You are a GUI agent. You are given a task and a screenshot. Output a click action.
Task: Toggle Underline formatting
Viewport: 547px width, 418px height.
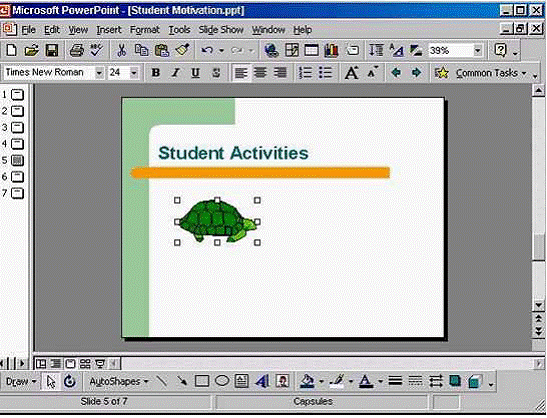[x=195, y=73]
